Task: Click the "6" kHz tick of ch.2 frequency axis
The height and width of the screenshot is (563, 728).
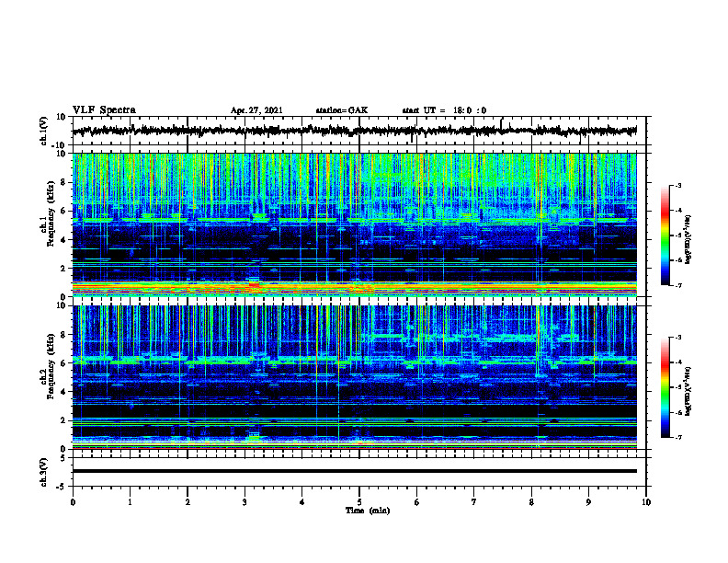Action: 63,363
